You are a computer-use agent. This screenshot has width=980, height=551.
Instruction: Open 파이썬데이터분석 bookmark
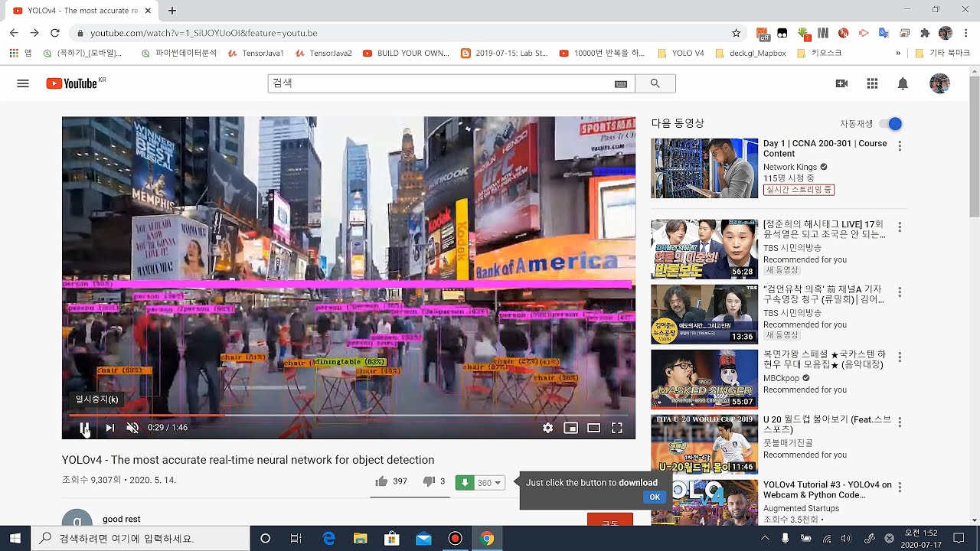(x=179, y=54)
